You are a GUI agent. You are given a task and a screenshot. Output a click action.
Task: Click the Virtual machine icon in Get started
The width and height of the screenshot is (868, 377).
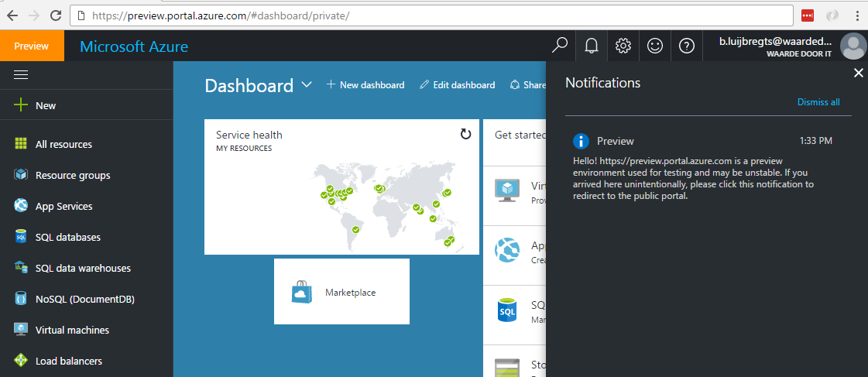[507, 191]
